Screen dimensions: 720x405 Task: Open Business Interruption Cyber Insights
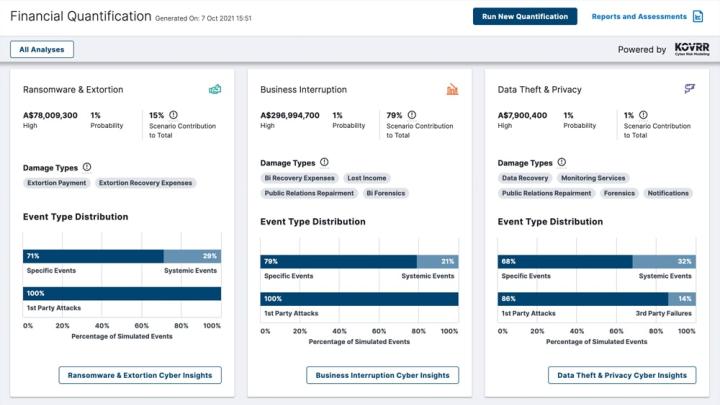(x=382, y=376)
